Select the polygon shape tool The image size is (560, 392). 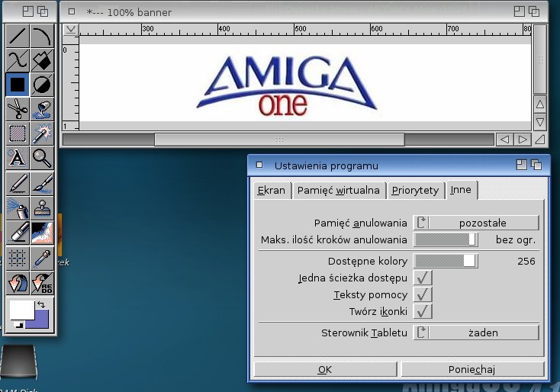[x=42, y=60]
